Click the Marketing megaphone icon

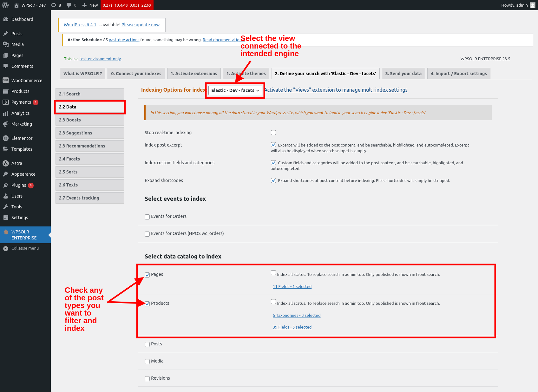tap(6, 124)
